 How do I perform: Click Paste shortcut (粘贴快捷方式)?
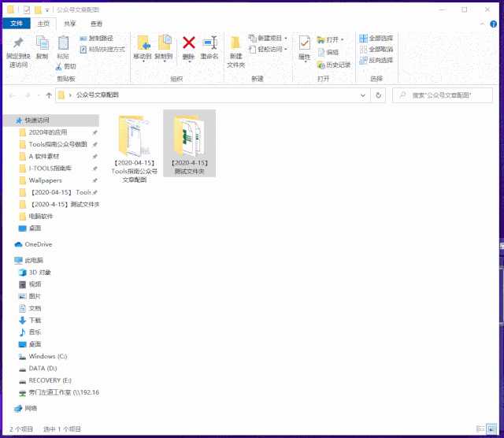click(102, 49)
